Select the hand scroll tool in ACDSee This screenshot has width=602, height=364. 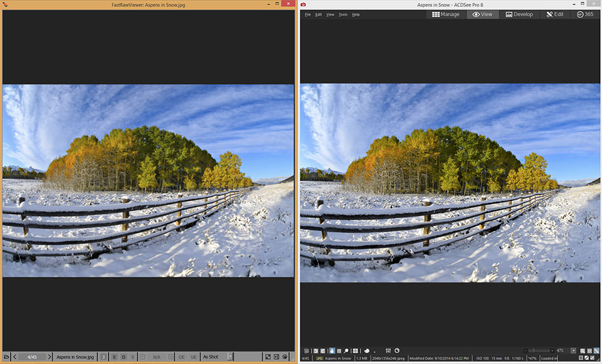point(332,351)
